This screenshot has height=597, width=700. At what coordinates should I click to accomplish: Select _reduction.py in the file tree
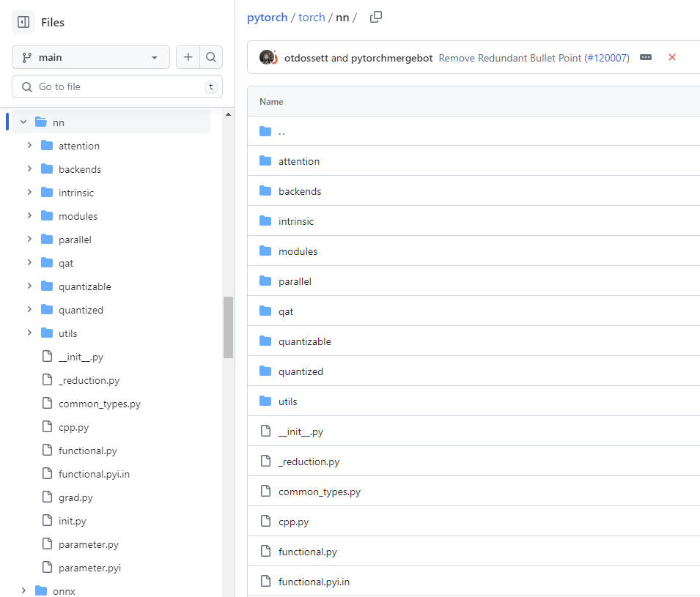[x=89, y=381]
